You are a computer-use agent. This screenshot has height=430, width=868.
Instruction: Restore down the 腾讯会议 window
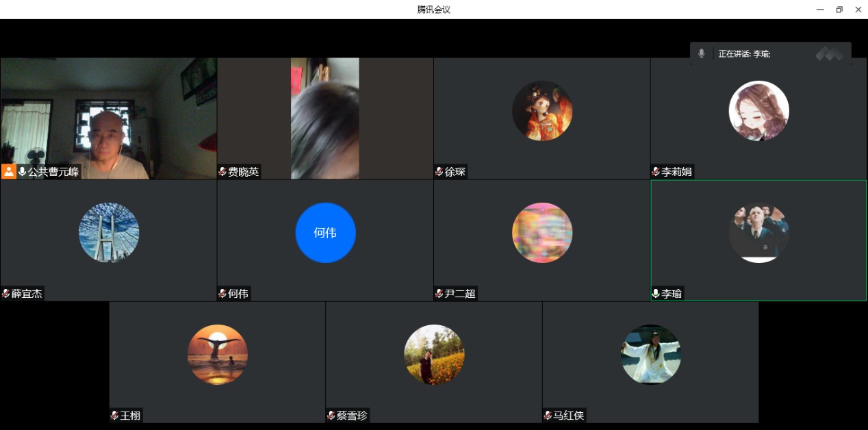(x=839, y=10)
